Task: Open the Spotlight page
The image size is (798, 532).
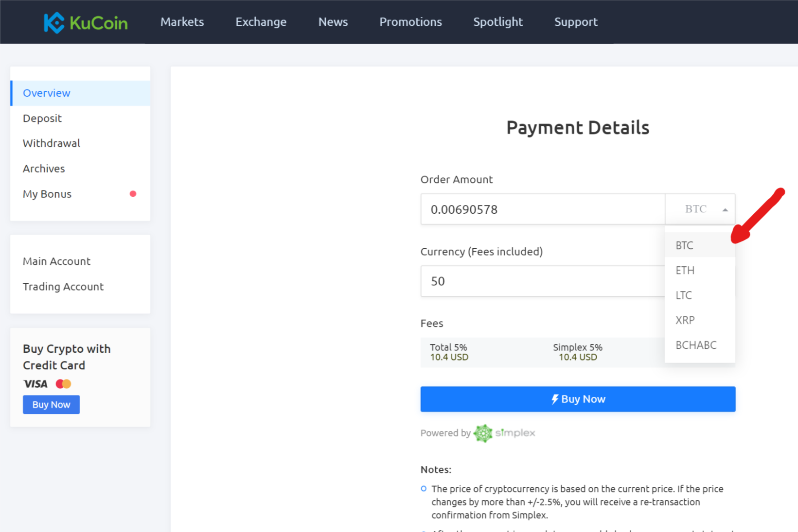Action: [498, 22]
